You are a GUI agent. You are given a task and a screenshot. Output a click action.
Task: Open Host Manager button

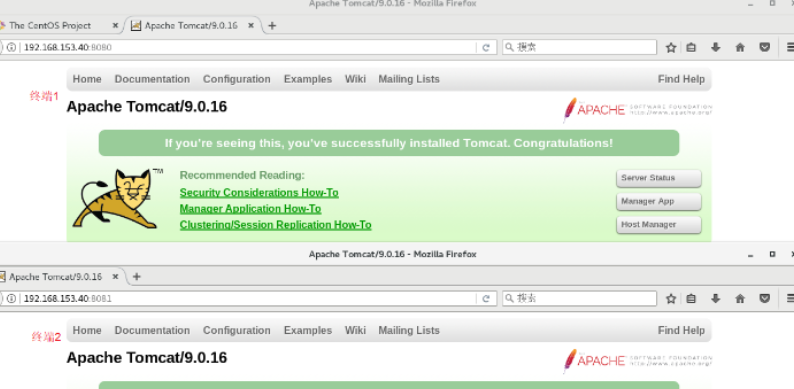click(x=659, y=225)
